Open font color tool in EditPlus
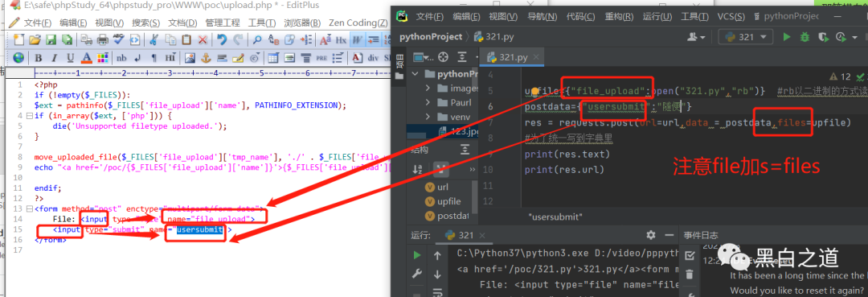This screenshot has height=297, width=868. 86,58
